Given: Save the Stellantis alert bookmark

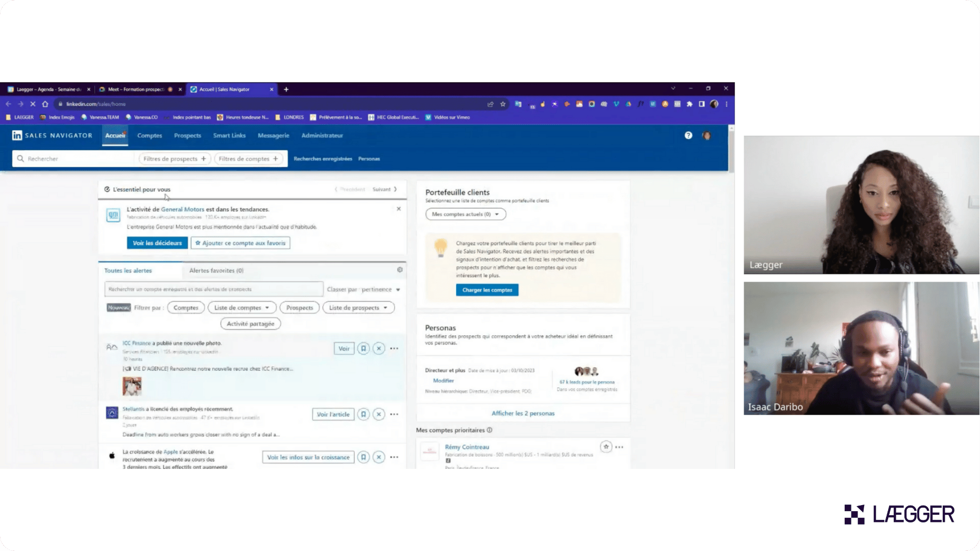Looking at the screenshot, I should coord(363,414).
